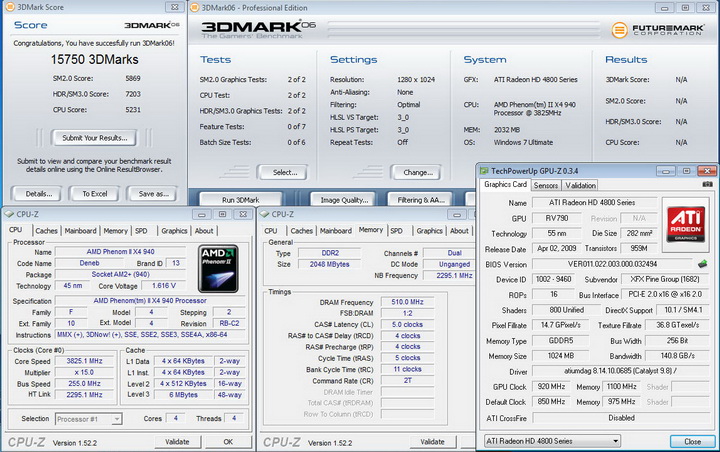Open Mainboard tab in right CPU-Z window
This screenshot has width=720, height=452.
click(336, 231)
